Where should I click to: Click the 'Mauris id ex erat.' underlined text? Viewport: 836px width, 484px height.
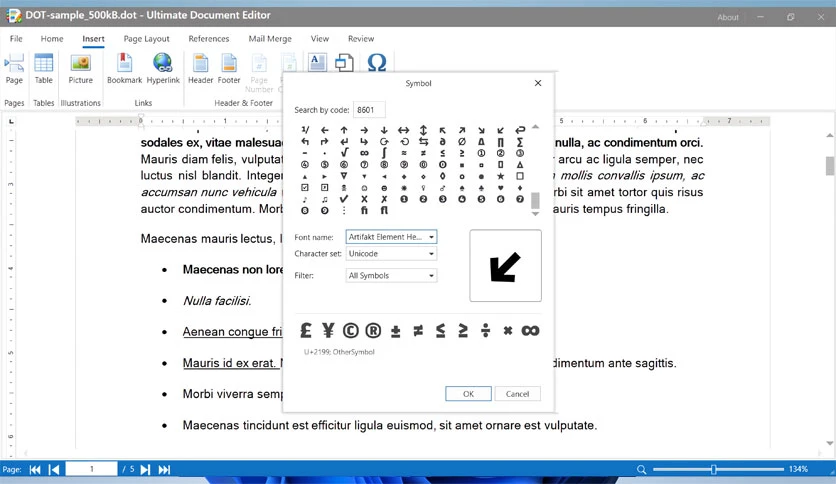coord(229,363)
